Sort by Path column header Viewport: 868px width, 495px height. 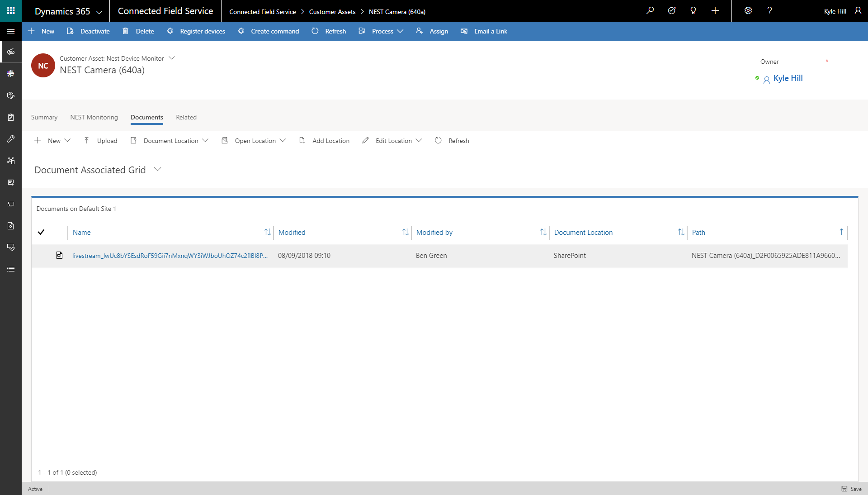698,232
